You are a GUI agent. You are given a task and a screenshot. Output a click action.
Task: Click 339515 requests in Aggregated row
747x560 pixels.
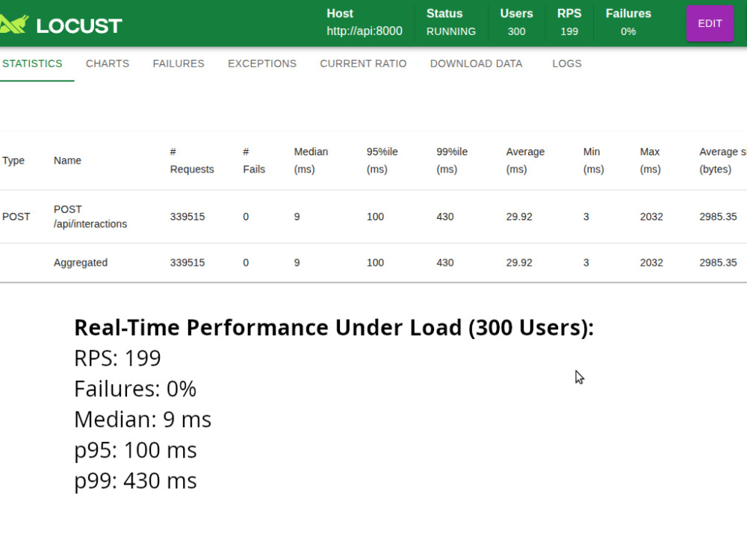[x=187, y=262]
